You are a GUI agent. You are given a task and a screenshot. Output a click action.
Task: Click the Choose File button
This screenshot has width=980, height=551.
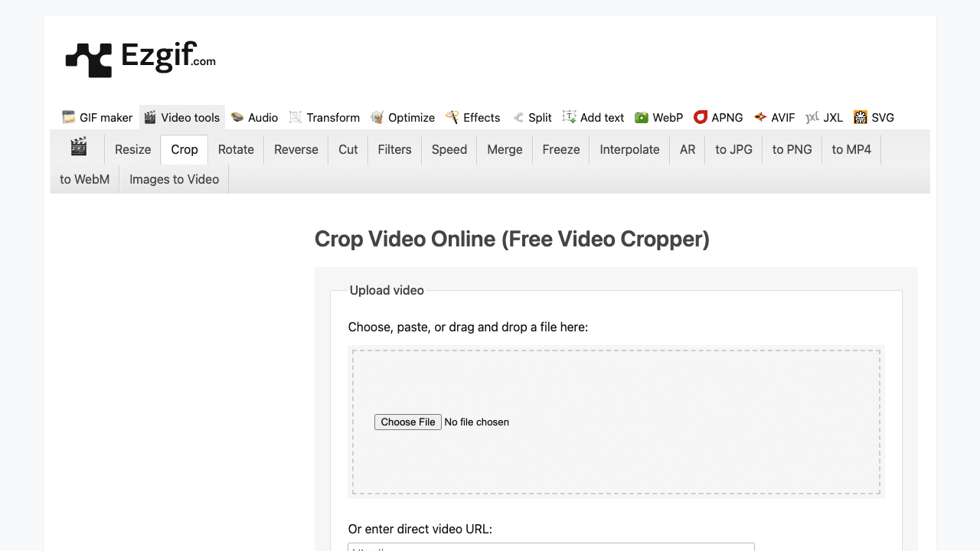407,422
